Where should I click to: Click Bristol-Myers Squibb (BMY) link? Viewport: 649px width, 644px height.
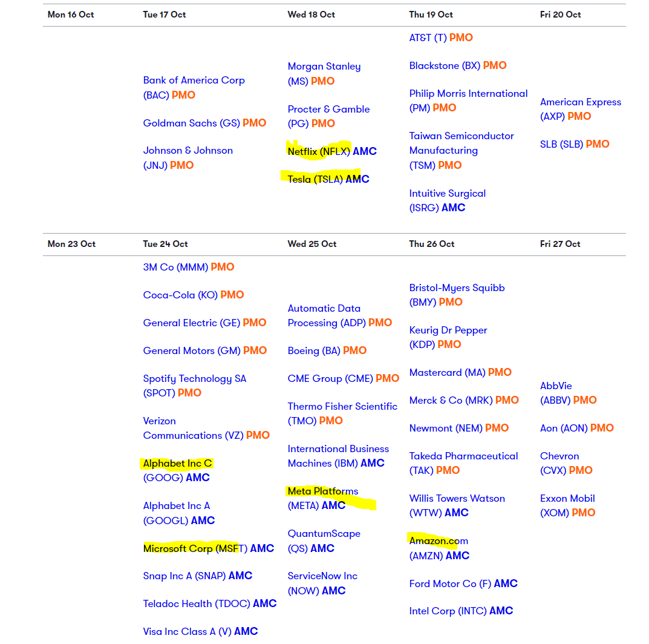457,295
